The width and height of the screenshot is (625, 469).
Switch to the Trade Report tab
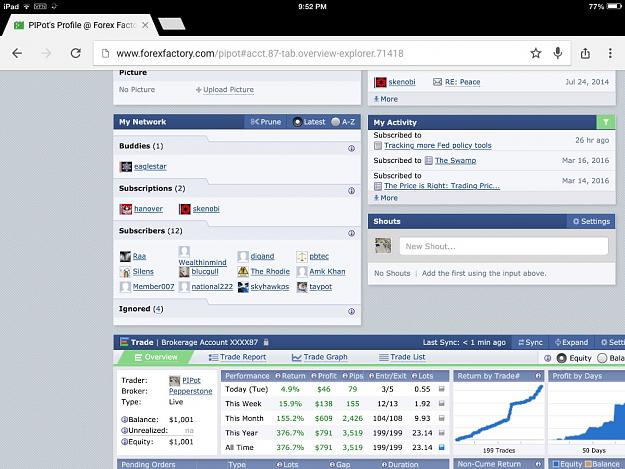click(x=238, y=357)
